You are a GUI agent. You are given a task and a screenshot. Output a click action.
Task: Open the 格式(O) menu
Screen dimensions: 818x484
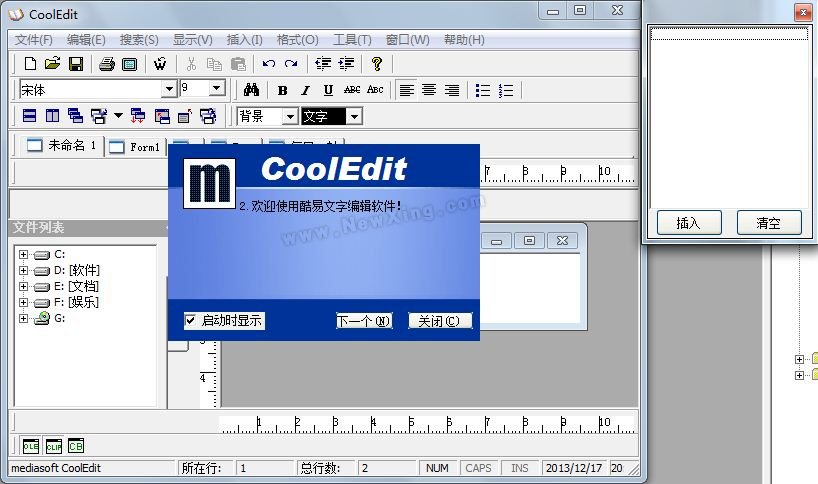297,40
